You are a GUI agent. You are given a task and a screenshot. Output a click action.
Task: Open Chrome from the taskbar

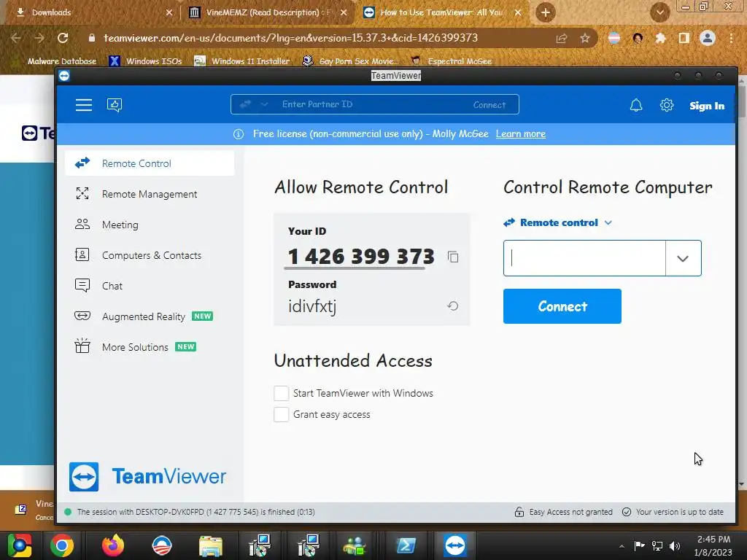(62, 545)
